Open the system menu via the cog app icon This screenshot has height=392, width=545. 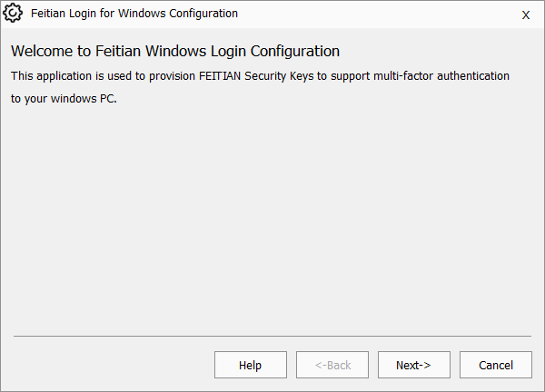pyautogui.click(x=13, y=14)
